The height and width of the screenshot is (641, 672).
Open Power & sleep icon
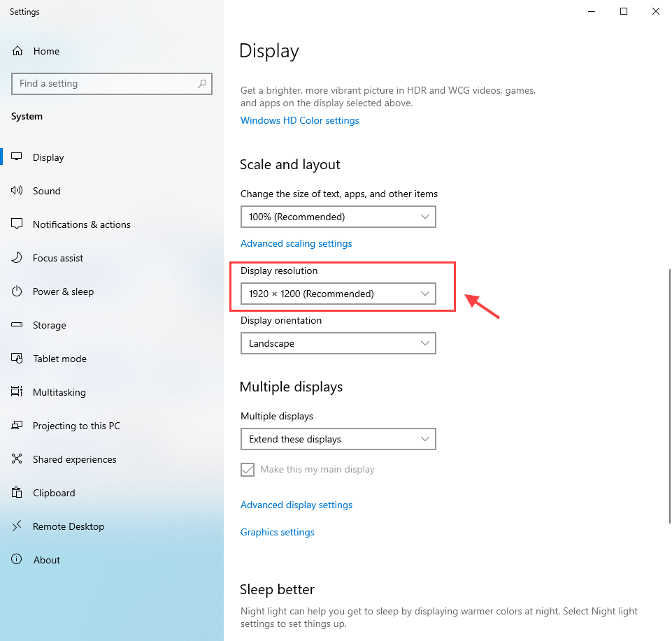pos(17,291)
